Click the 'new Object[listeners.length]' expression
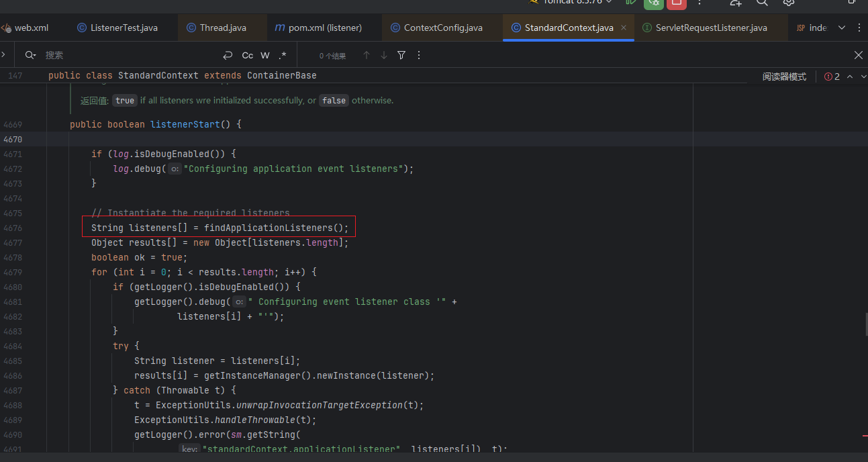 [269, 242]
